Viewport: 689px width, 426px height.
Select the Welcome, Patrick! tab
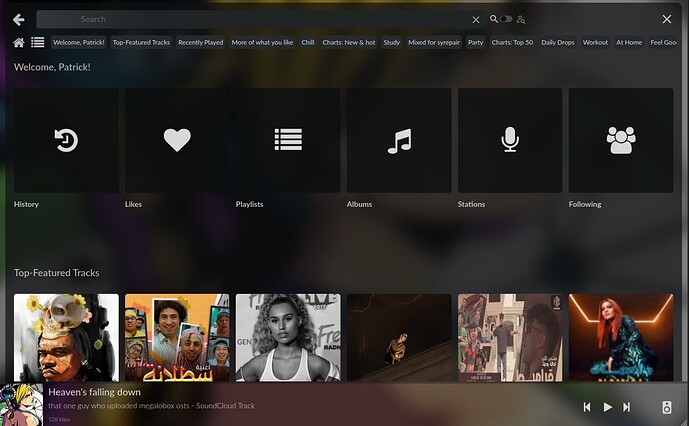79,42
